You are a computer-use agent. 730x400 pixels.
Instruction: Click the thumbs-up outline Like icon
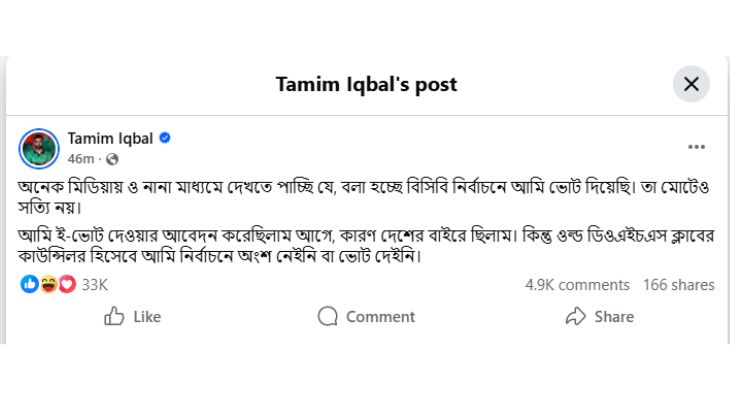(x=114, y=317)
